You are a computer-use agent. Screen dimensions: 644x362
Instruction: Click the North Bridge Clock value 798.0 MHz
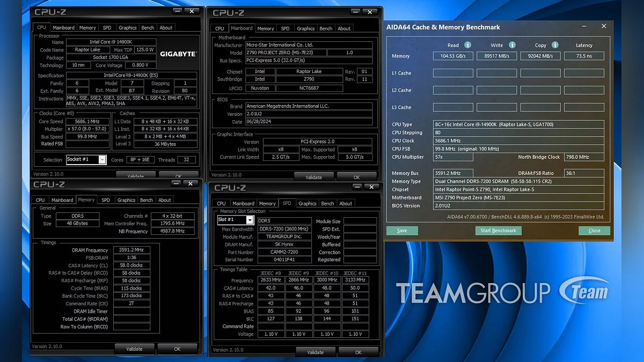click(x=584, y=157)
